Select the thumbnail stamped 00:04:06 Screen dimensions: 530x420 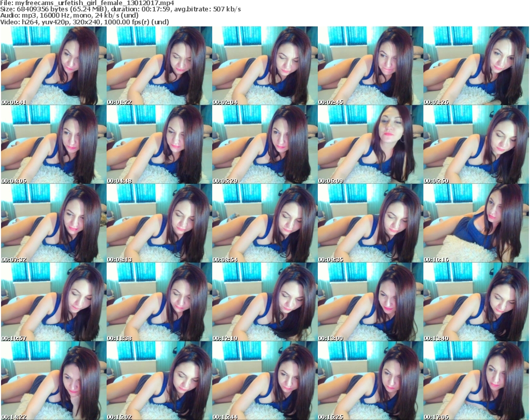[53, 144]
